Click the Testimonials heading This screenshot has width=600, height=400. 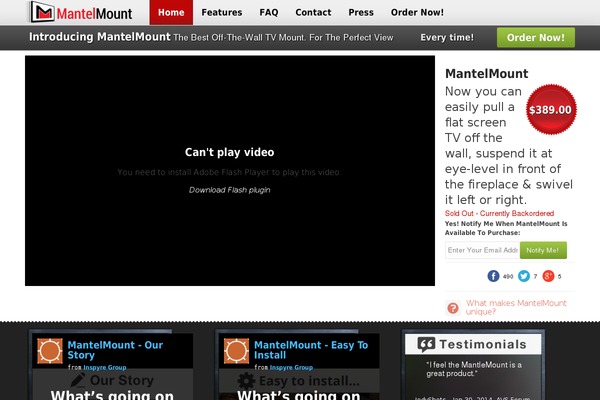point(483,344)
